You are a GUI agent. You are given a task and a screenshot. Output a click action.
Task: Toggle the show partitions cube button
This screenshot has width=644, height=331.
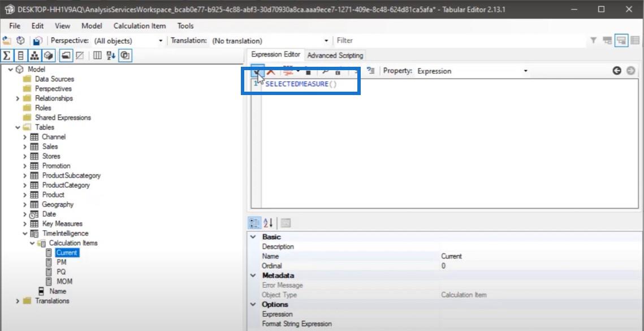point(49,55)
